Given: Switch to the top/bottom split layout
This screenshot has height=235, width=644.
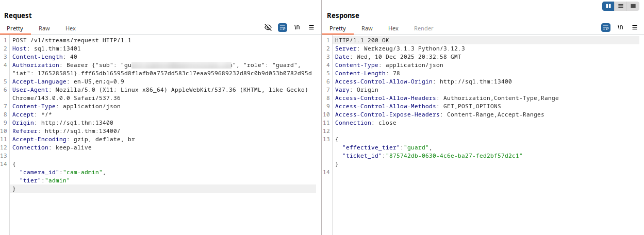Looking at the screenshot, I should [x=621, y=6].
